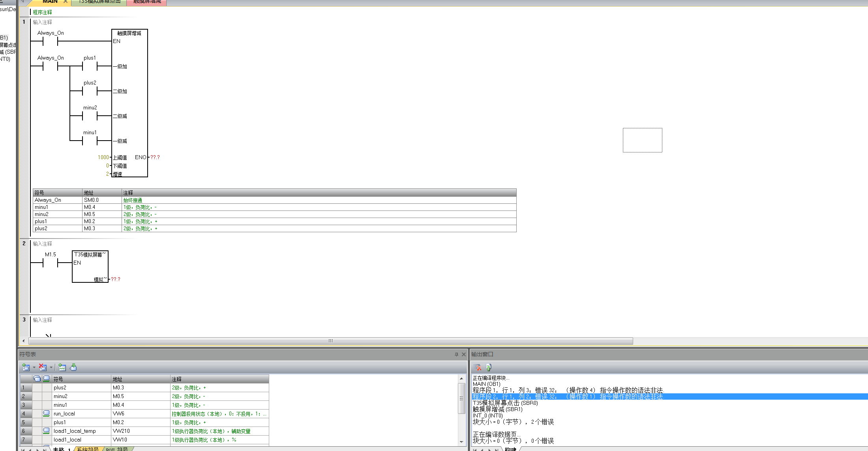Click the create undefined symbols icon
The height and width of the screenshot is (451, 868).
(62, 367)
